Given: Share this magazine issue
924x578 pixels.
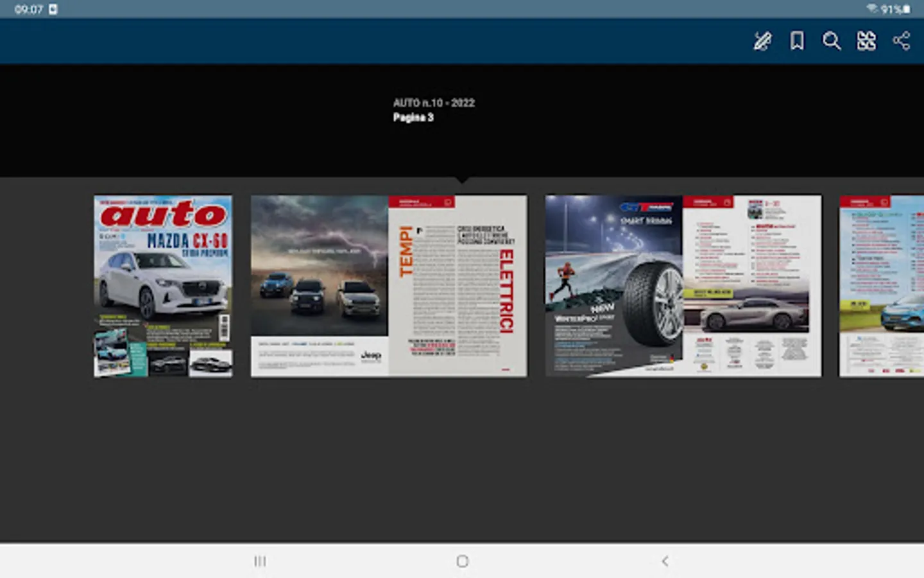Looking at the screenshot, I should [901, 41].
